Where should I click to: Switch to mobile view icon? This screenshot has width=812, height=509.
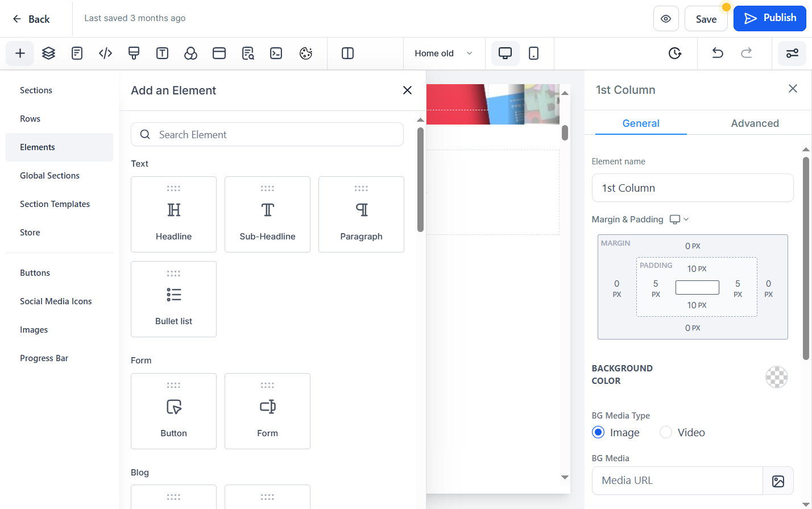coord(534,53)
